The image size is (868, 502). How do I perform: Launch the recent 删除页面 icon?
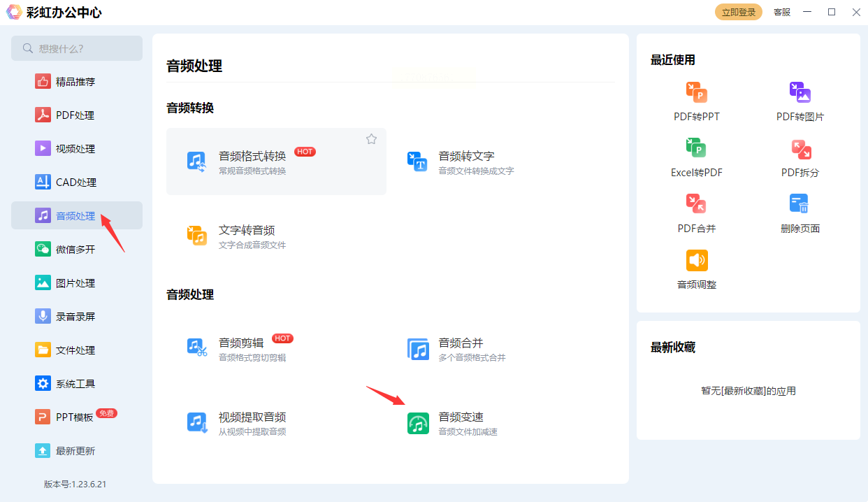click(800, 204)
